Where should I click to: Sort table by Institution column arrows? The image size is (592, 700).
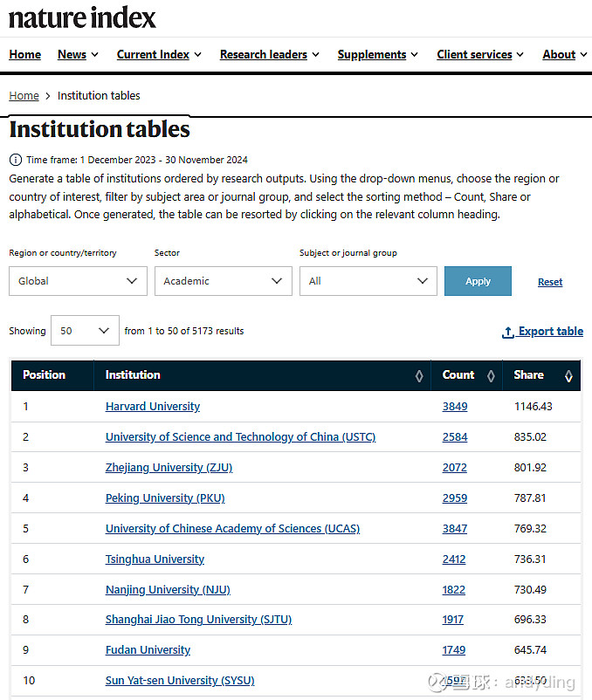[x=419, y=375]
